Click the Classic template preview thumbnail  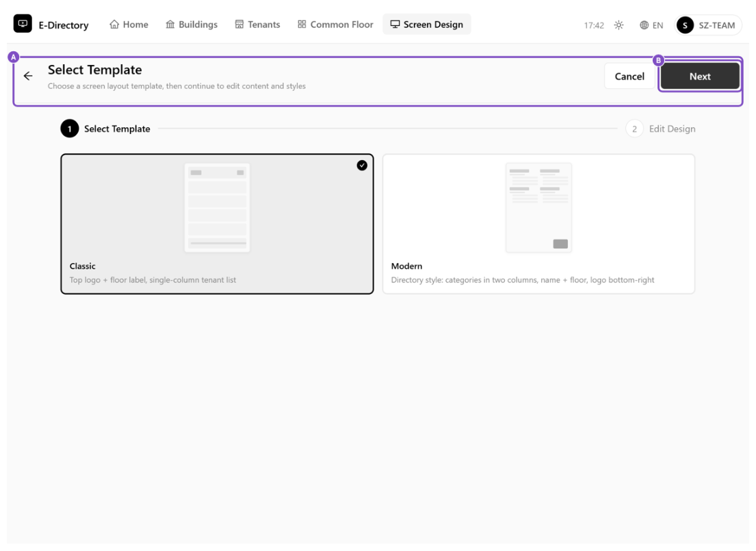218,208
